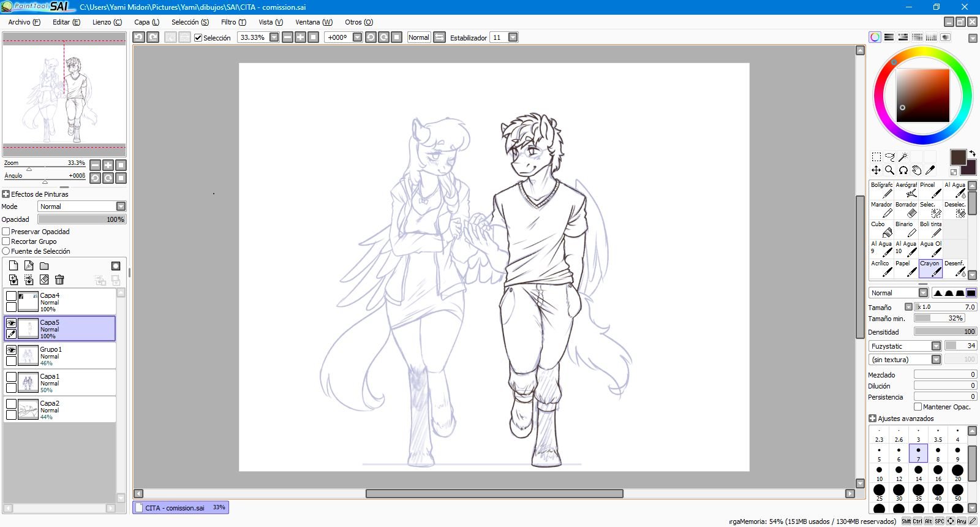Flip the canvas view horizontally

coord(440,37)
